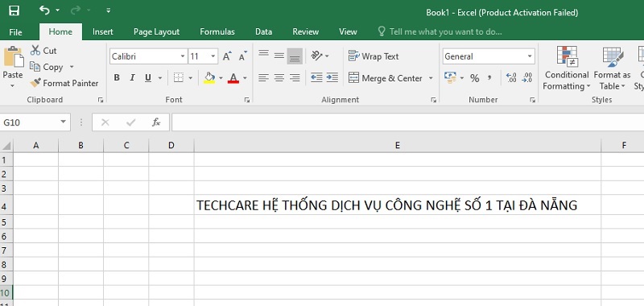This screenshot has height=306, width=644.
Task: Open Clipboard pane dialog launcher
Action: (100, 100)
